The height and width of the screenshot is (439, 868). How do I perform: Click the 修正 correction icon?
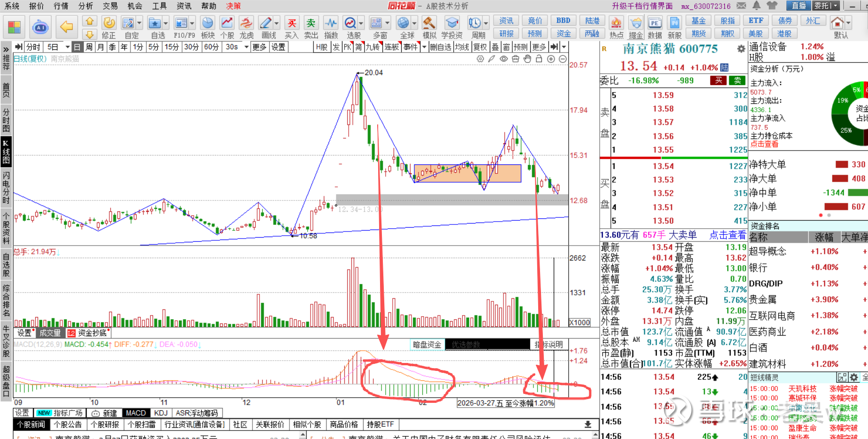click(x=109, y=23)
